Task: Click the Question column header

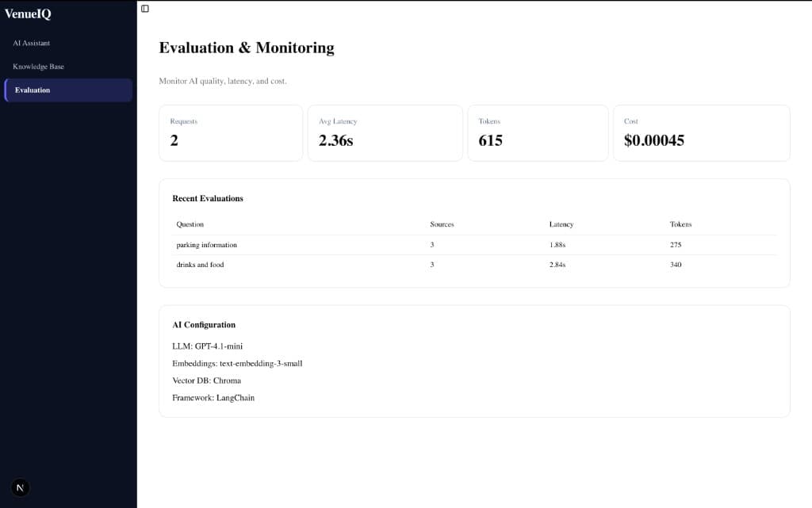Action: point(190,224)
